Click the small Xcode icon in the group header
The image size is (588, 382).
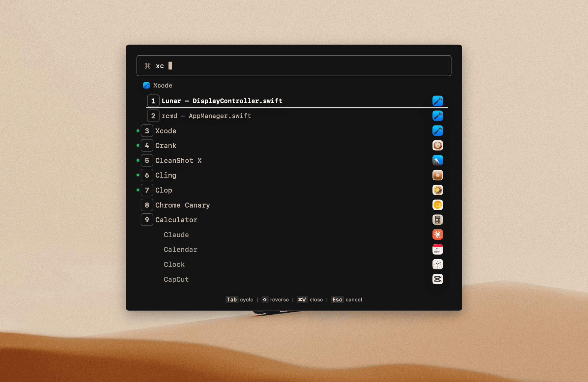click(x=146, y=85)
